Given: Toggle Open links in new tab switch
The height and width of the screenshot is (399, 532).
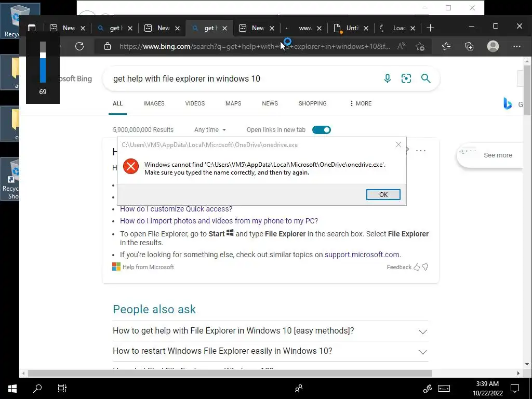Looking at the screenshot, I should [x=321, y=130].
